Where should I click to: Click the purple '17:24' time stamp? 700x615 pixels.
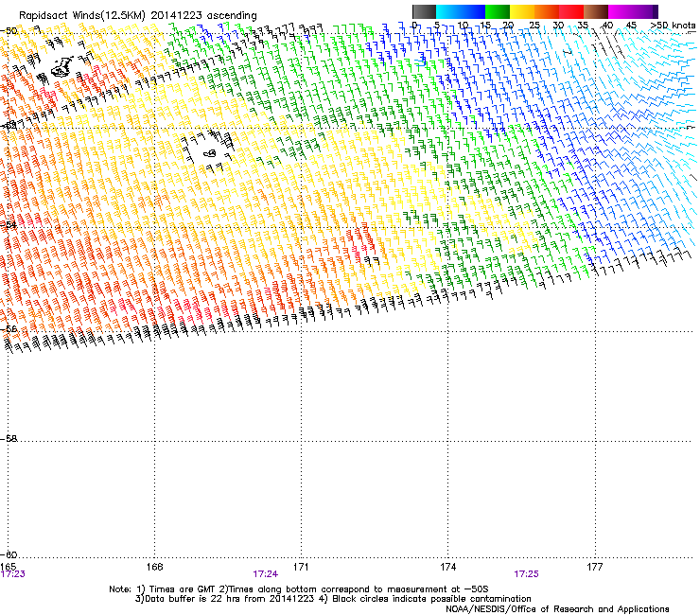click(x=266, y=574)
